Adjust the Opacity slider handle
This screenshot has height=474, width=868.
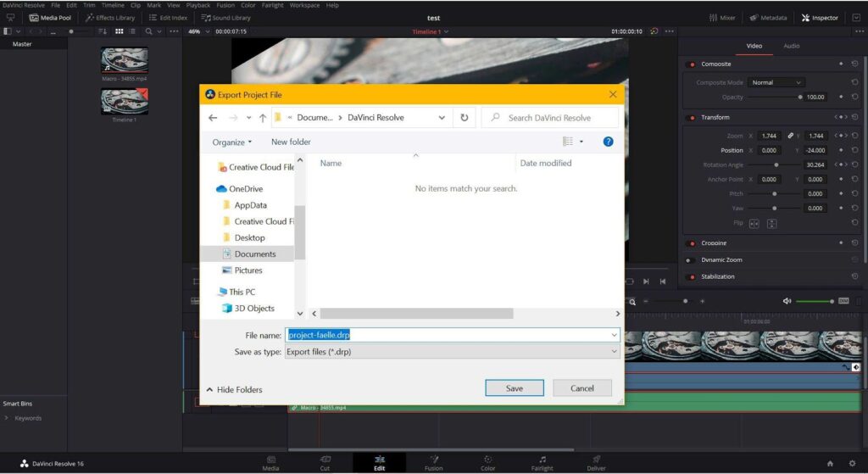pyautogui.click(x=800, y=97)
